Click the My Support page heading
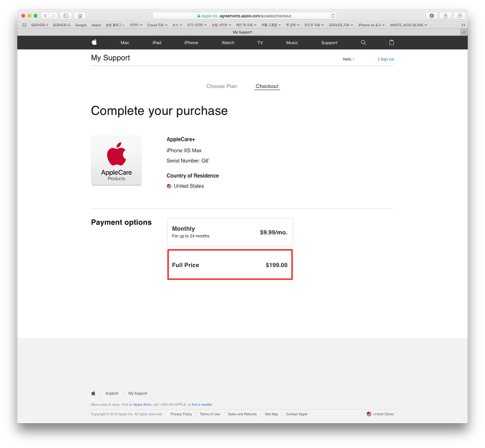The width and height of the screenshot is (485, 448). tap(111, 58)
